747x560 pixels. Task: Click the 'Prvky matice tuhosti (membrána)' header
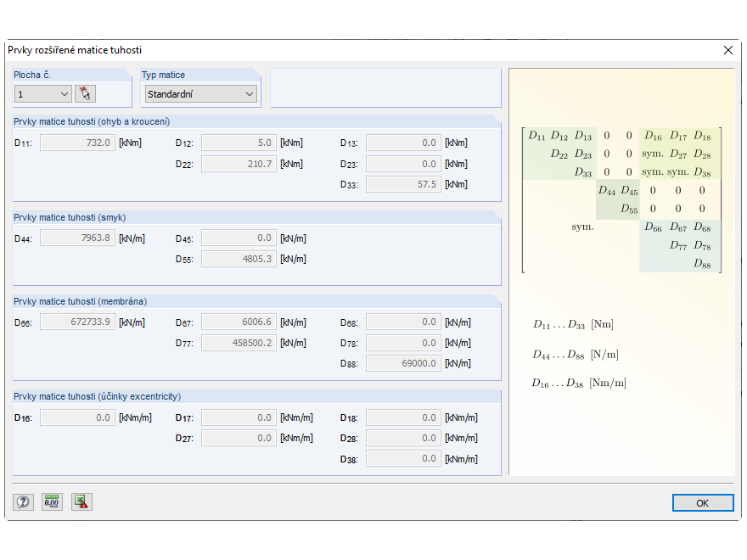tap(80, 301)
